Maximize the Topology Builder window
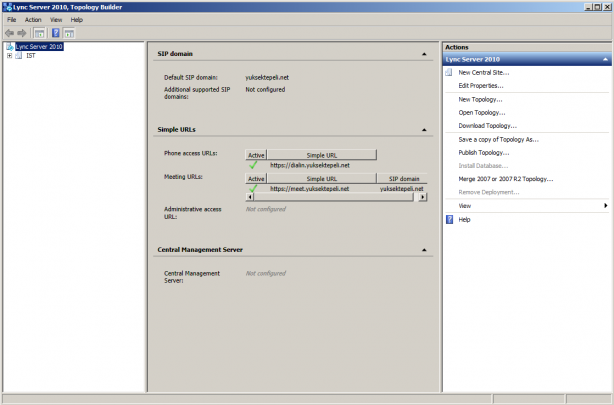Screen dimensions: 614x405 pyautogui.click(x=598, y=7)
